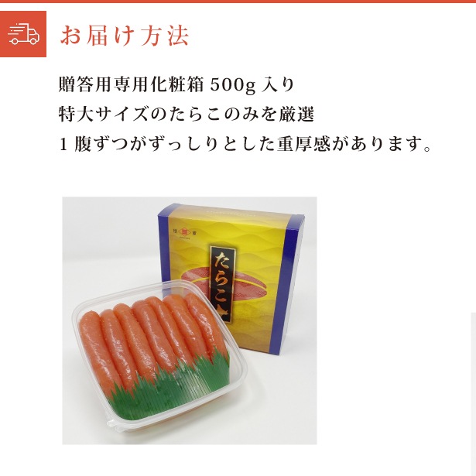Click the leftmost tarako roe piece
This screenshot has width=476, height=476.
coord(96,349)
